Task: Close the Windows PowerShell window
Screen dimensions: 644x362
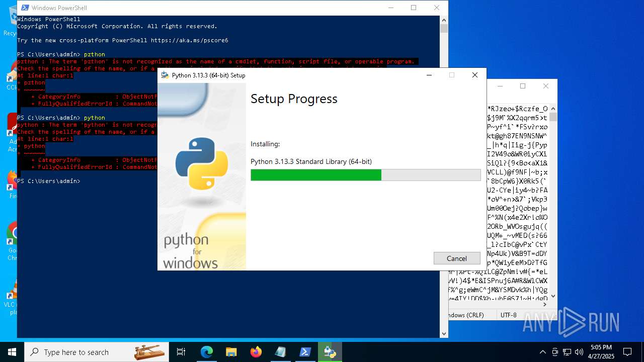Action: (x=437, y=8)
